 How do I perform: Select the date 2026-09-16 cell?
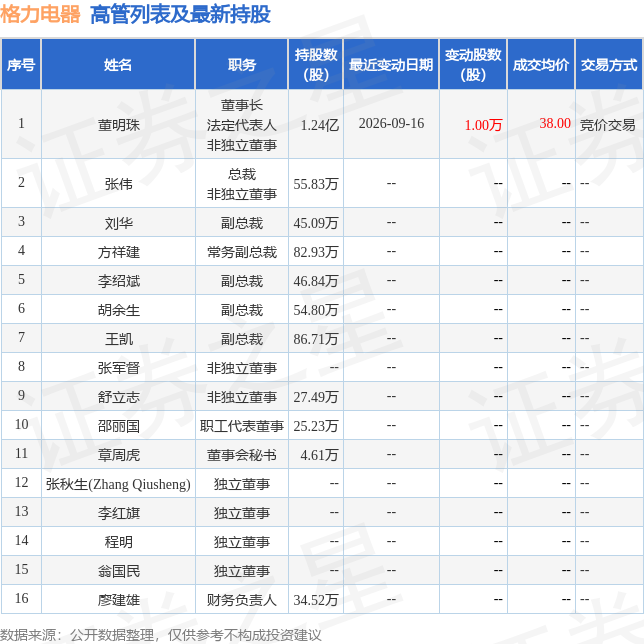coord(391,123)
